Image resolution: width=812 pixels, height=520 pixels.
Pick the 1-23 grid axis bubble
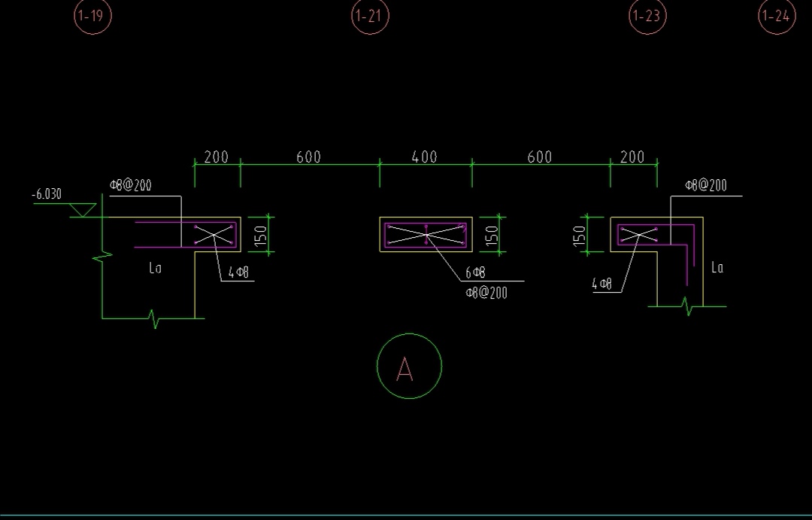point(647,17)
